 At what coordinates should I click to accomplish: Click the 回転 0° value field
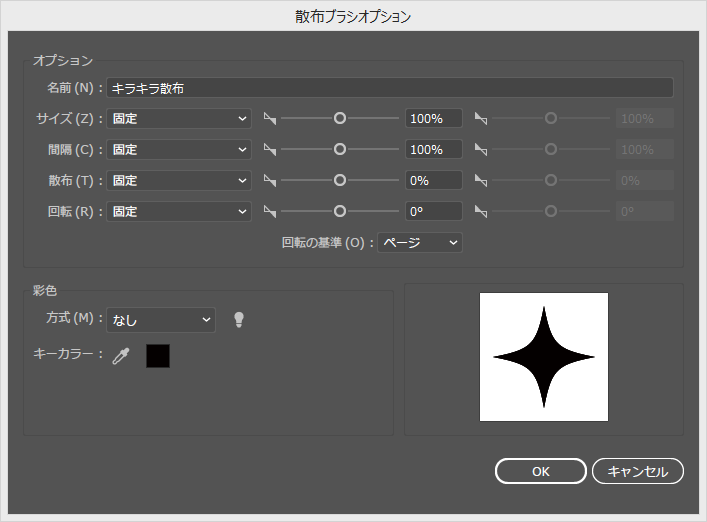point(434,211)
